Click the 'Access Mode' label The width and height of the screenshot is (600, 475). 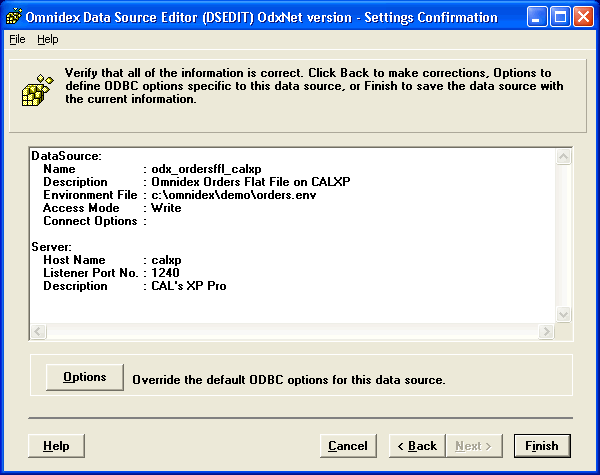tap(81, 208)
